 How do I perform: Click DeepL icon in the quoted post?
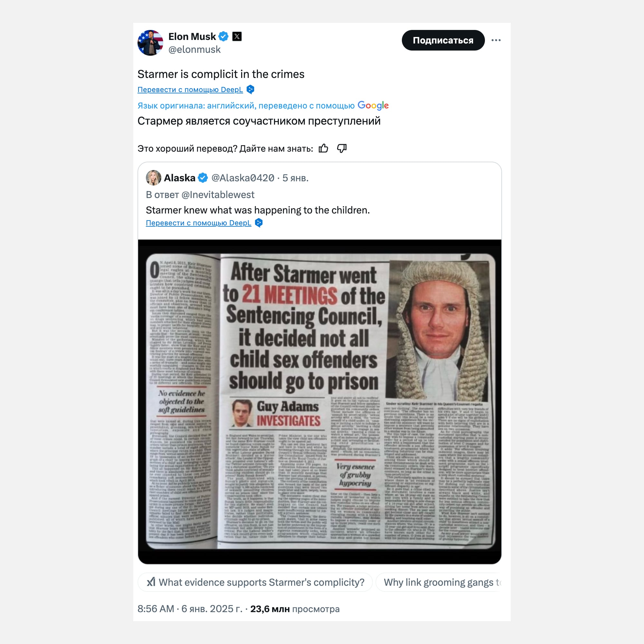(x=259, y=223)
